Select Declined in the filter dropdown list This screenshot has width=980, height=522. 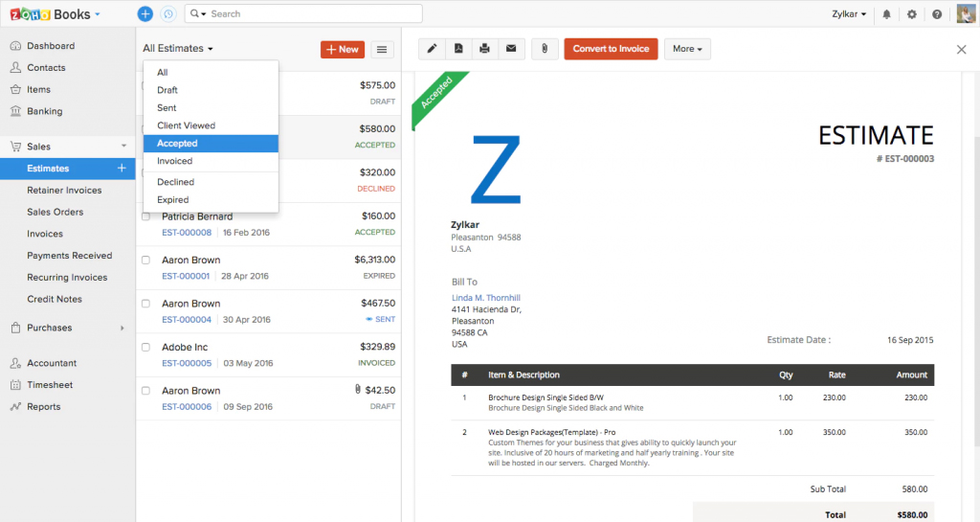(x=176, y=182)
